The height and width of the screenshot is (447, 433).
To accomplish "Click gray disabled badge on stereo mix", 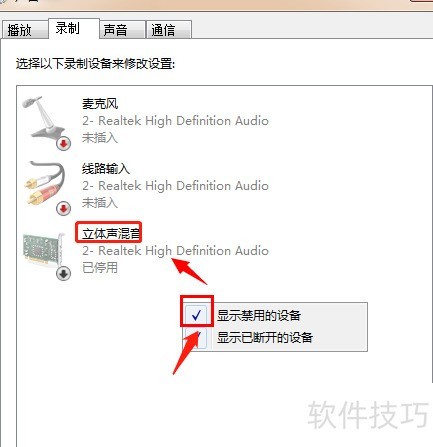I will coord(63,274).
